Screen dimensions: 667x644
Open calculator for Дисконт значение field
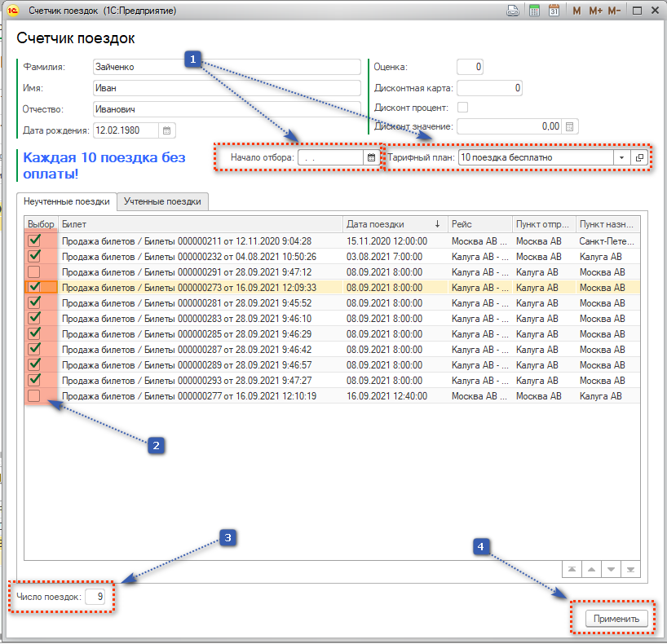click(570, 126)
